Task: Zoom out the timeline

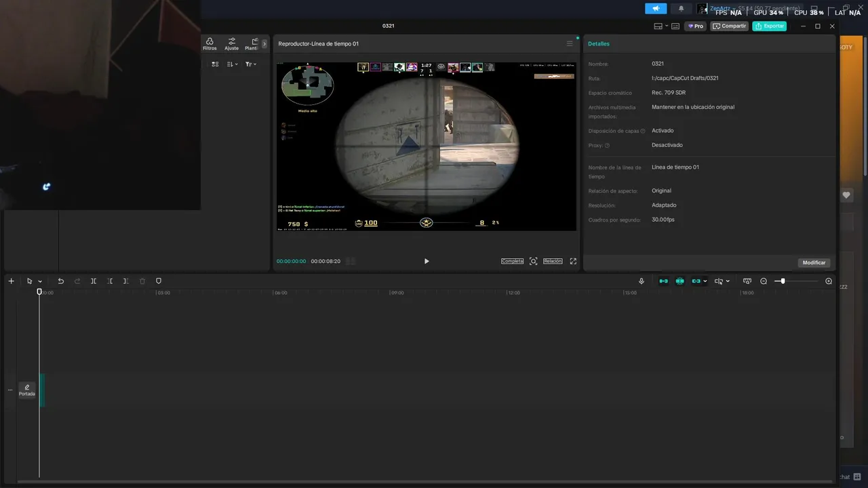Action: click(764, 281)
